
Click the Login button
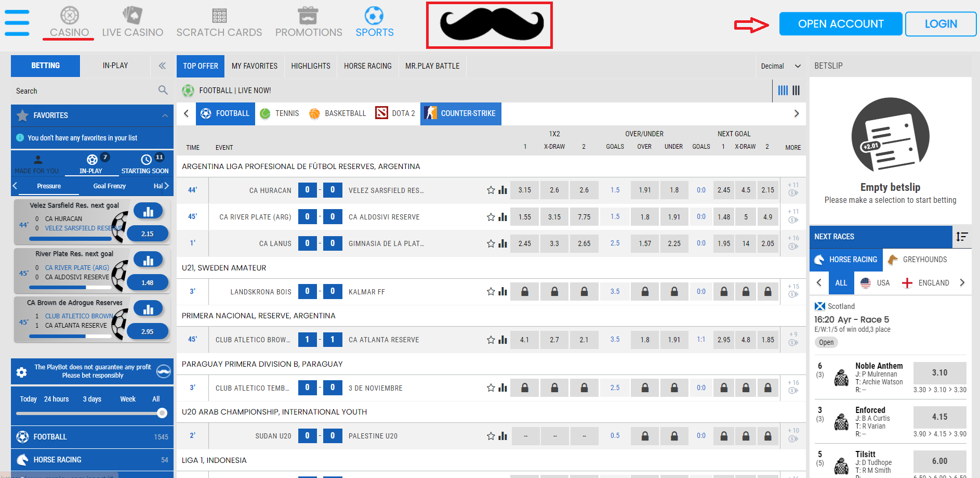coord(941,24)
